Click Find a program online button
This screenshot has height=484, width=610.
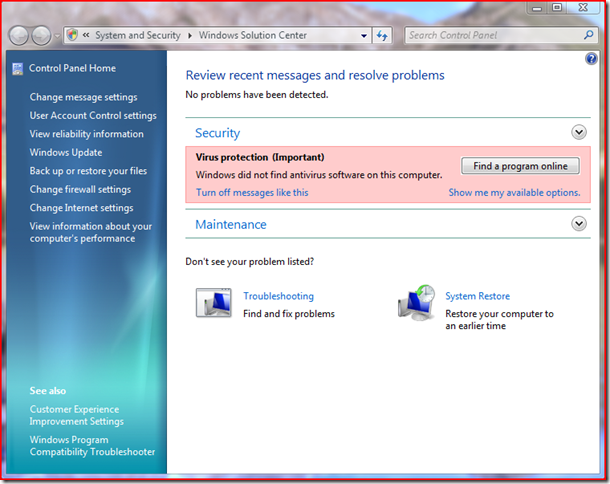[520, 166]
